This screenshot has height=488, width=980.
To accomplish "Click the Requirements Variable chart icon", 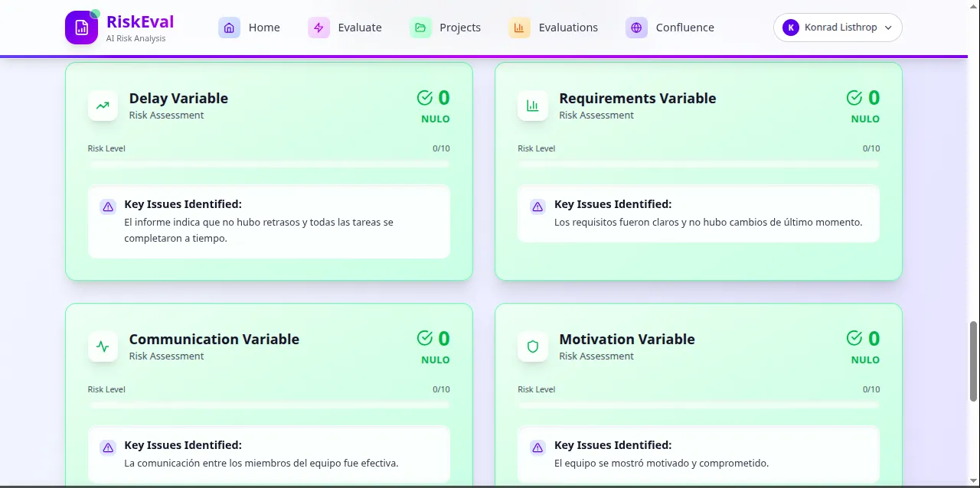I will point(532,106).
